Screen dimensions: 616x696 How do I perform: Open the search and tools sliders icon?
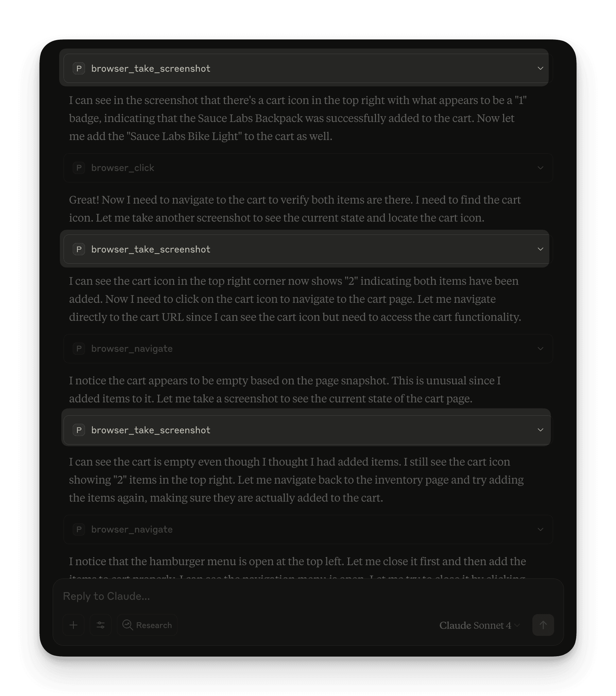click(x=101, y=625)
